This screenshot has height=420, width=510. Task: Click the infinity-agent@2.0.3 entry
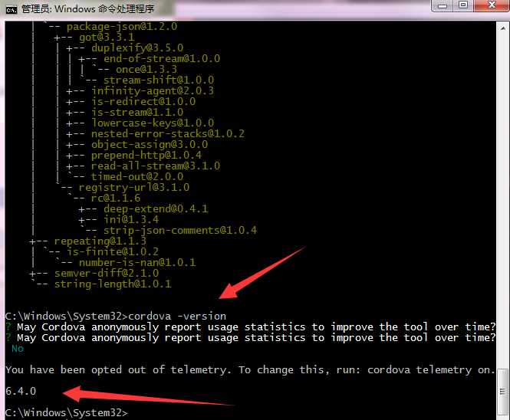pyautogui.click(x=153, y=90)
